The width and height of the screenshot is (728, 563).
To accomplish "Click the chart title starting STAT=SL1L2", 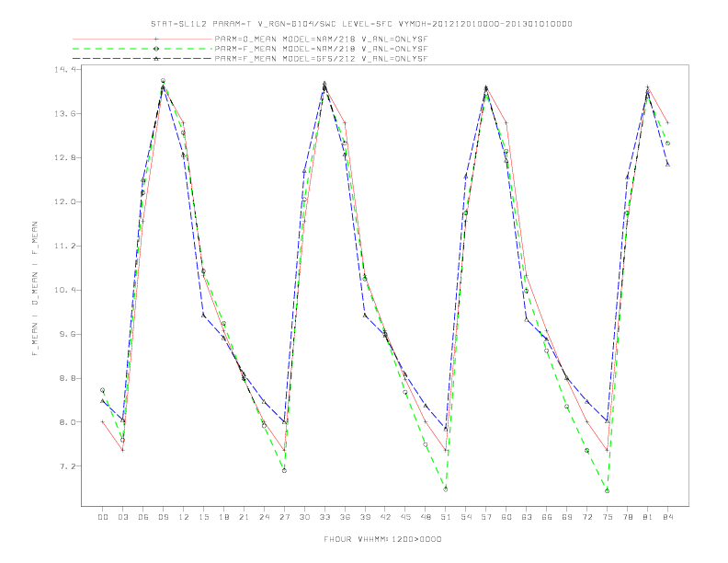I will tap(361, 24).
